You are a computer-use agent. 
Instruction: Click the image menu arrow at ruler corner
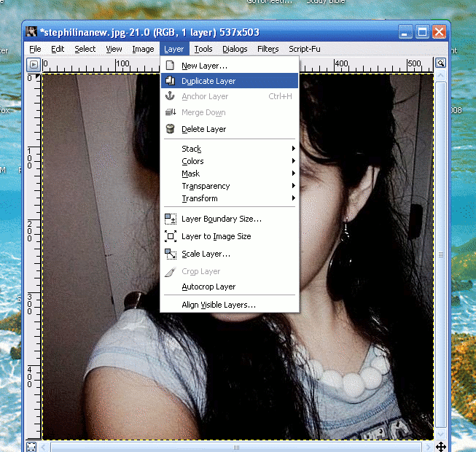click(x=34, y=64)
